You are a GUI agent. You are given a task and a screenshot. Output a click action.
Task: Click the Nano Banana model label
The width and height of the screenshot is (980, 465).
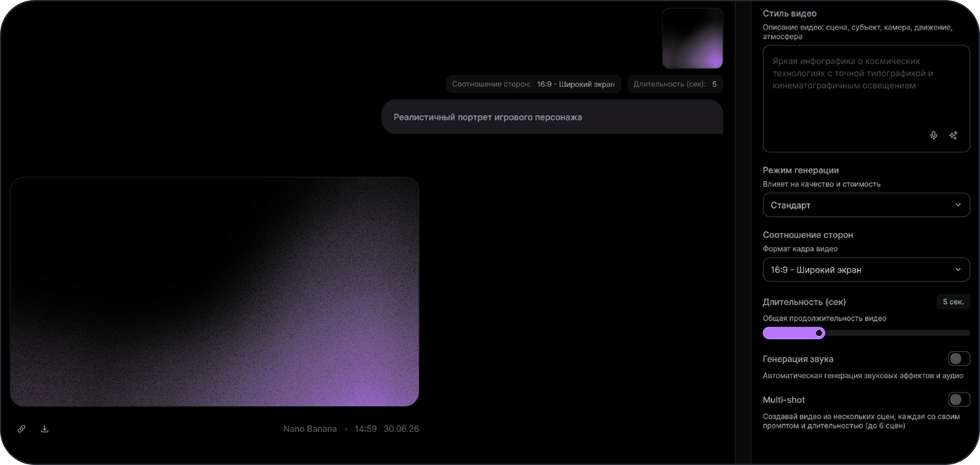click(x=310, y=429)
